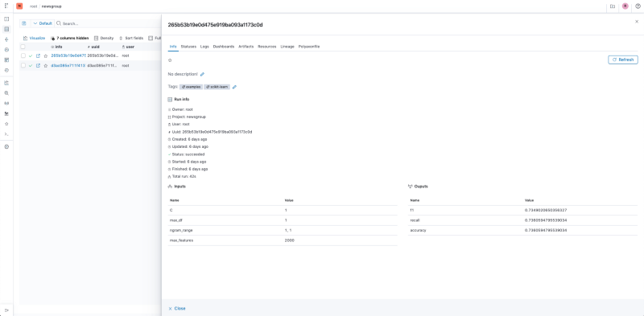Edit description with the pencil icon

coord(202,74)
